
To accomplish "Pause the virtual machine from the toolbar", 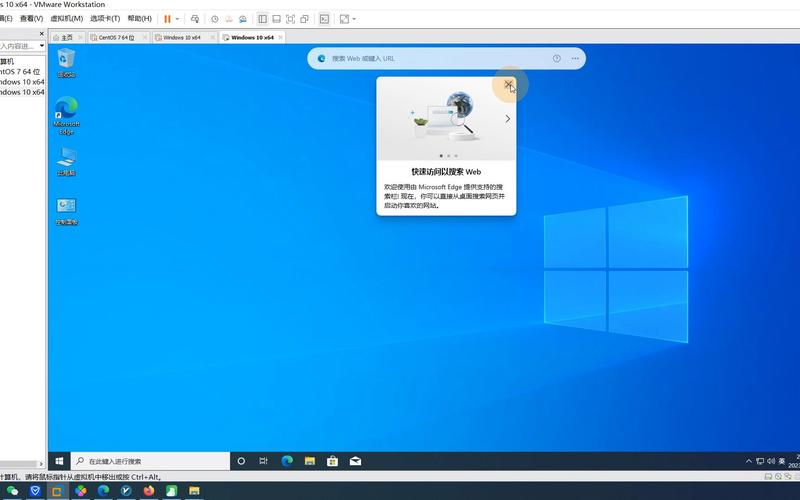I will pyautogui.click(x=167, y=19).
